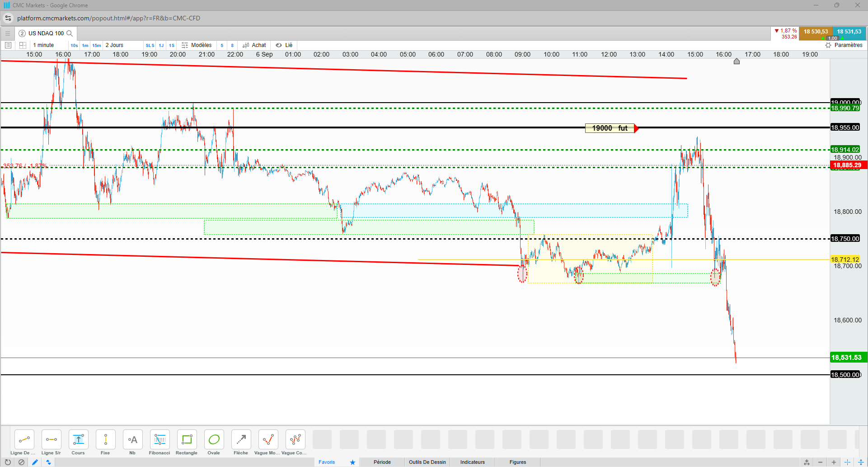The height and width of the screenshot is (467, 868).
Task: Click the red 18,885.29 price label
Action: 849,165
